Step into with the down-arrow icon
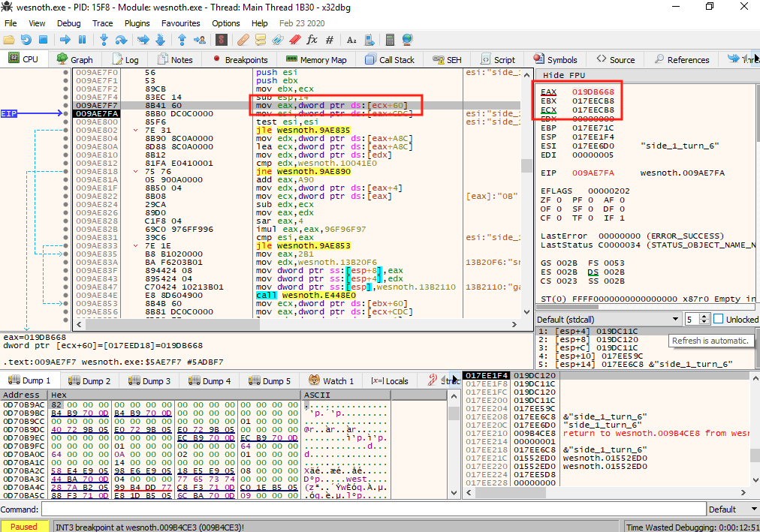760x532 pixels. tap(104, 40)
